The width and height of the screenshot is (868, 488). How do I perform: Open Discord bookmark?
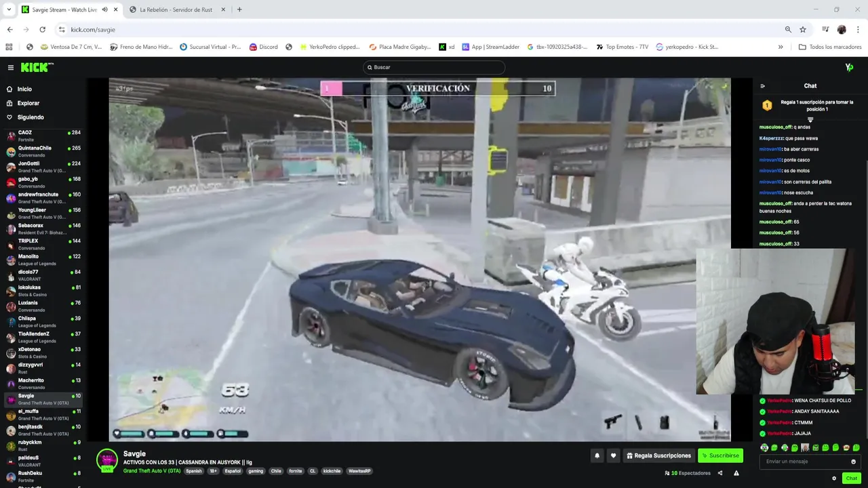pos(263,47)
